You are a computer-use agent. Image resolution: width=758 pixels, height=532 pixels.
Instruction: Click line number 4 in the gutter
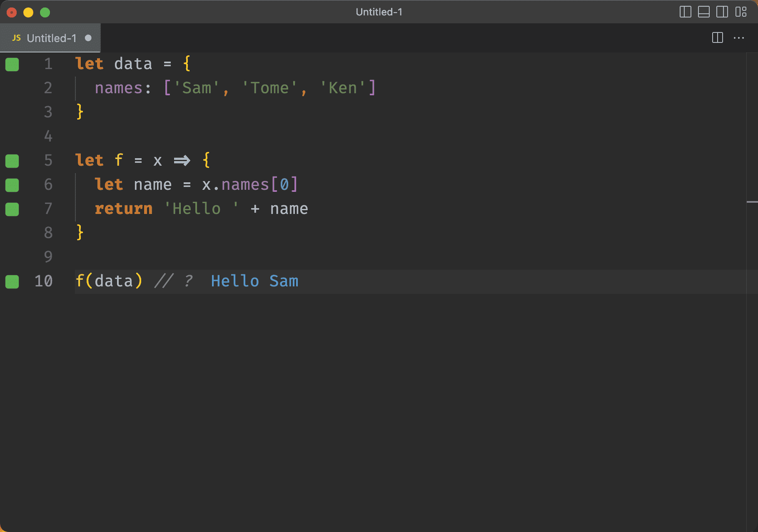tap(48, 136)
